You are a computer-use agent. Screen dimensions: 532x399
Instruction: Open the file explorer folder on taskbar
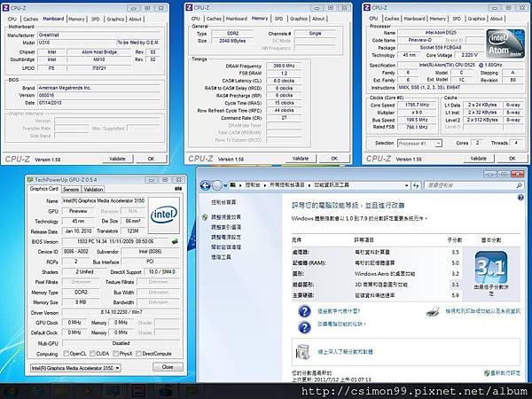(61, 392)
